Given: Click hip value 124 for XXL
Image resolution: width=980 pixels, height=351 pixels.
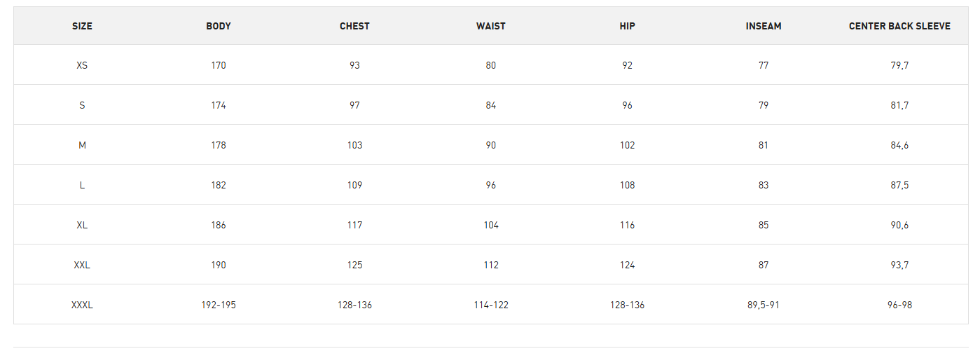Looking at the screenshot, I should coord(627,265).
